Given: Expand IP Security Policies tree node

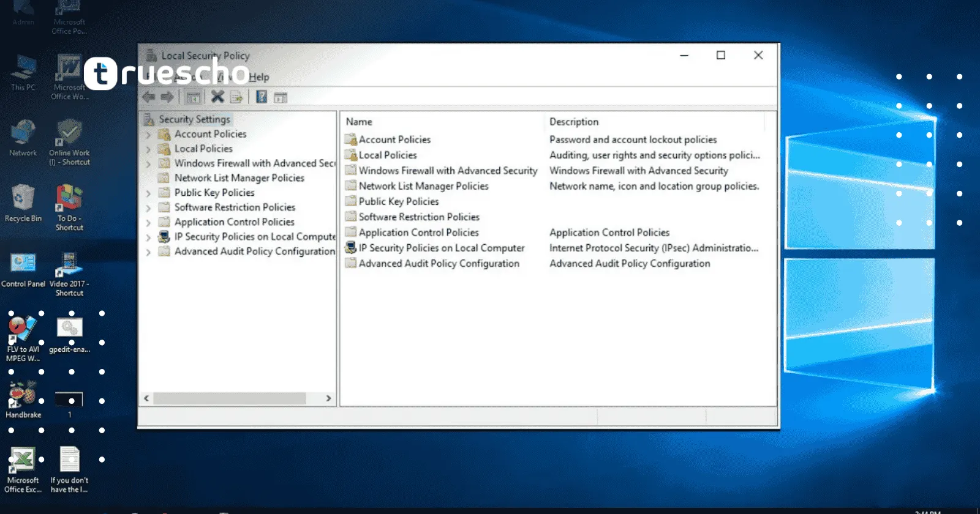Looking at the screenshot, I should 148,237.
